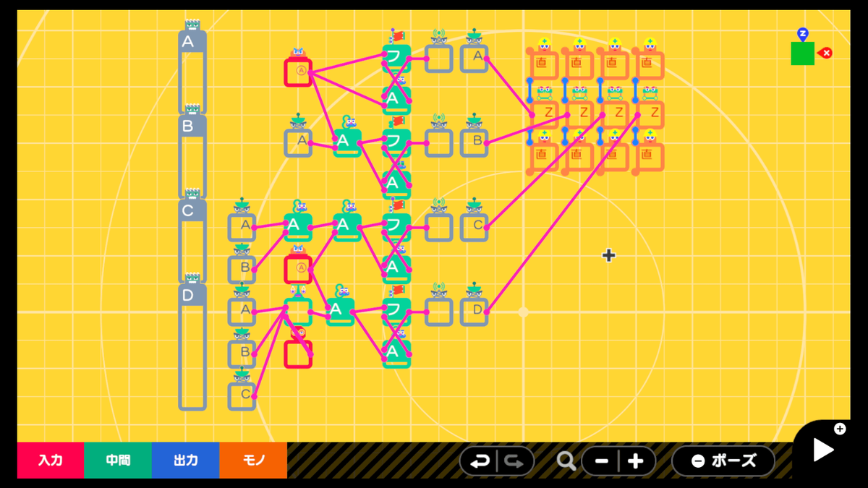Select the third orange Z node from the left
This screenshot has height=488, width=868.
click(615, 114)
